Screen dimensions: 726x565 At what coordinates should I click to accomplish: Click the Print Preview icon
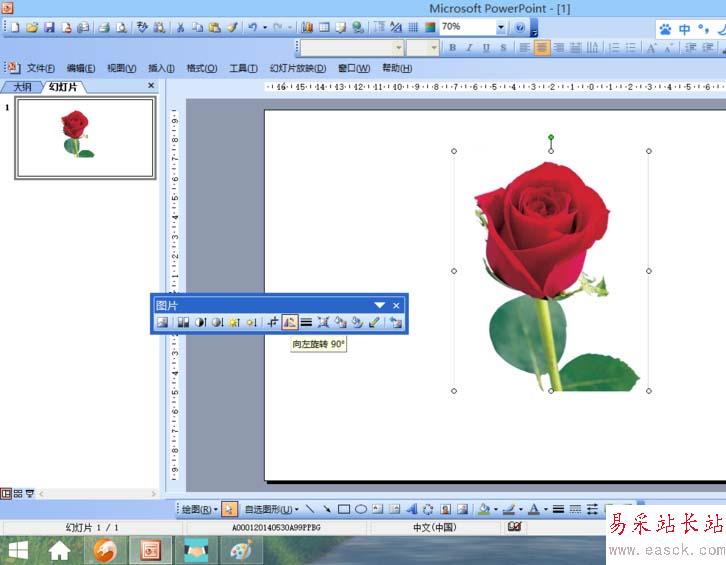(121, 27)
